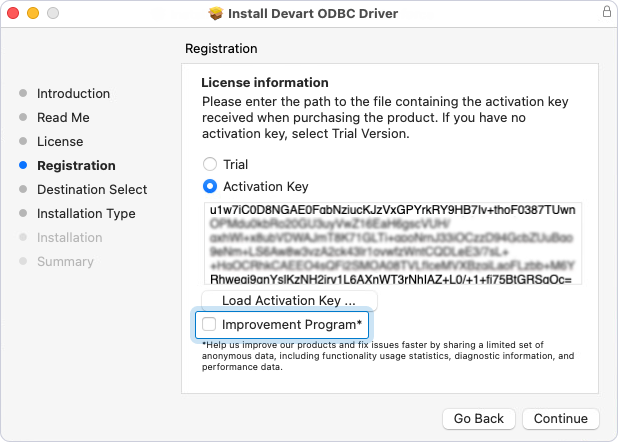Select the Installation Type step

coord(86,214)
